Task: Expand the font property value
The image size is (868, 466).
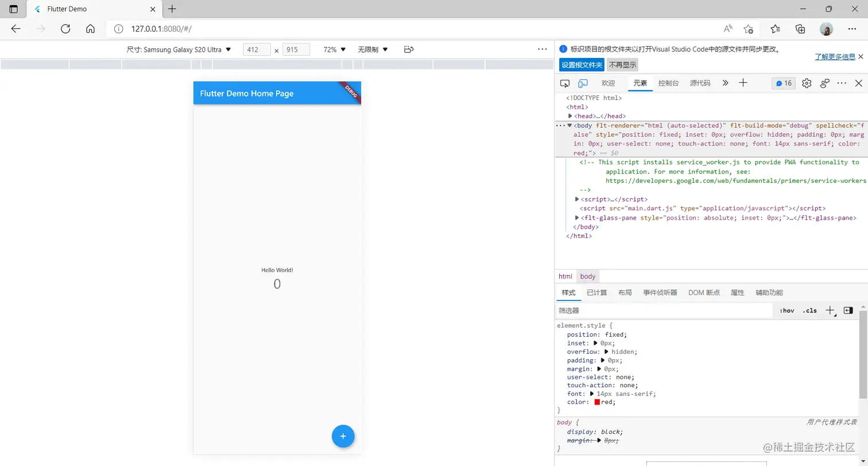Action: [591, 394]
